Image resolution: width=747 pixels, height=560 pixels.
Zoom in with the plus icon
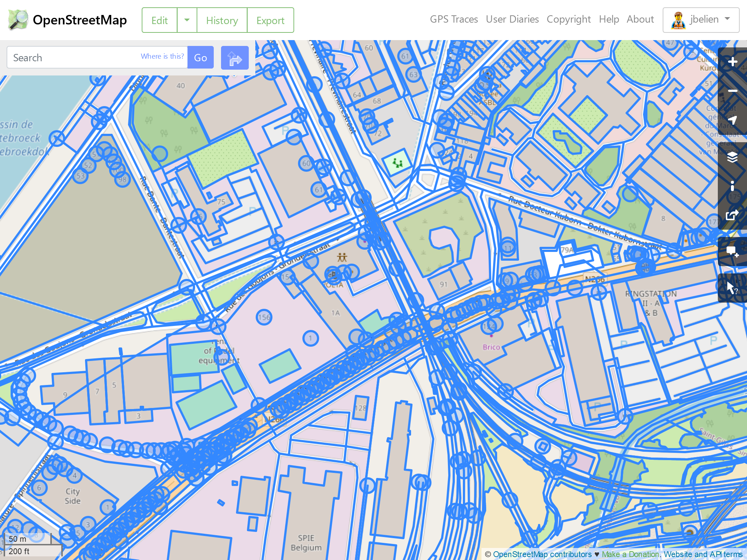click(x=732, y=62)
